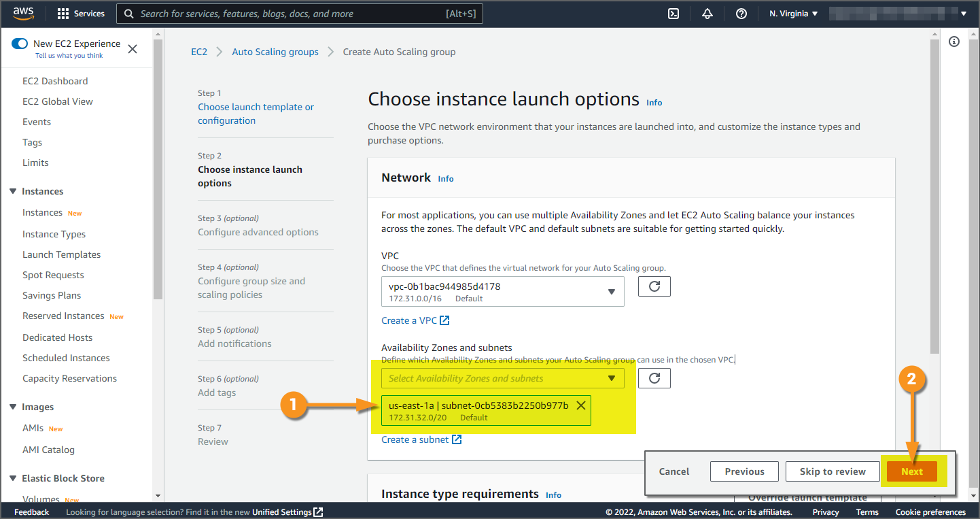Click the Previous button
Screen dimensions: 980x519
coord(744,471)
